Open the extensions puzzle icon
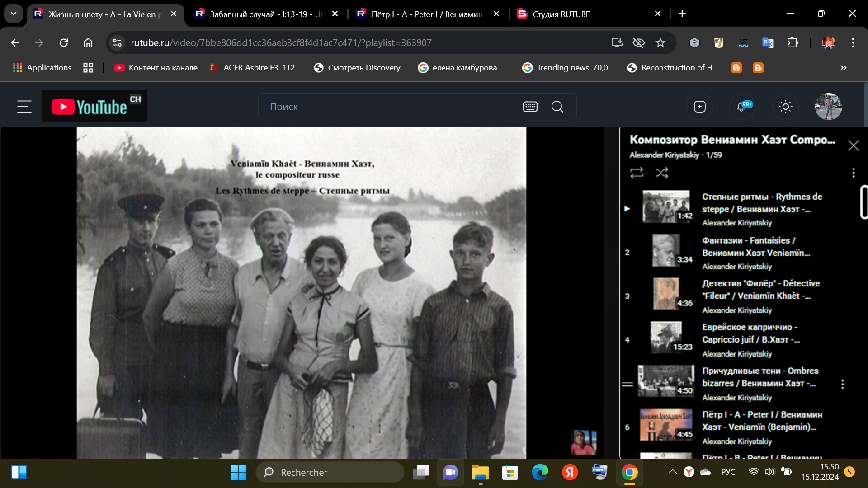This screenshot has width=868, height=488. point(793,42)
